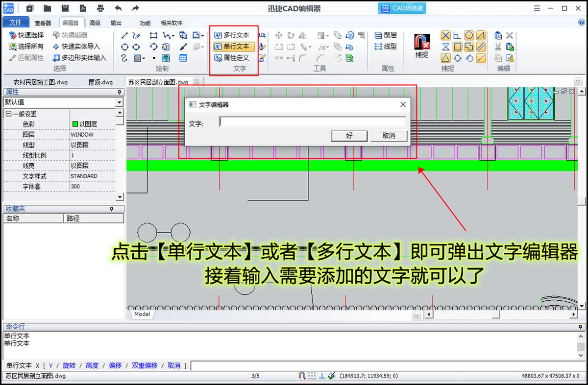Select the Circle drawing tool

pos(123,47)
